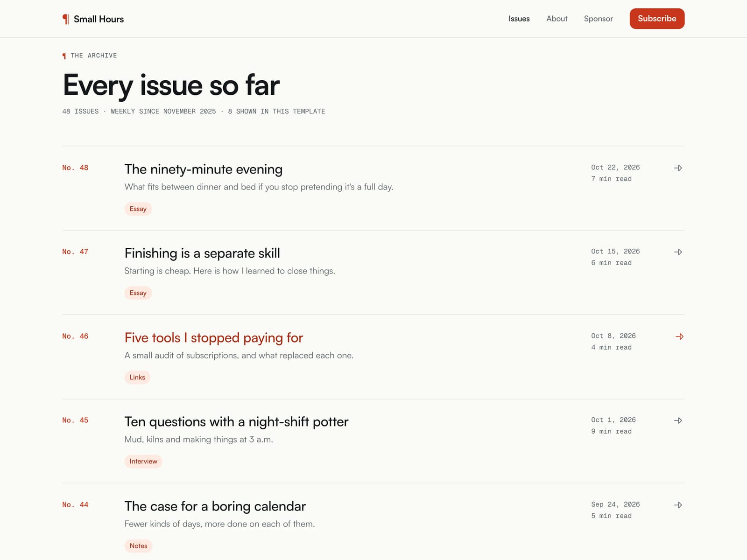Select the Interview tag under issue 45
Screen dimensions: 747x560
[x=143, y=461]
